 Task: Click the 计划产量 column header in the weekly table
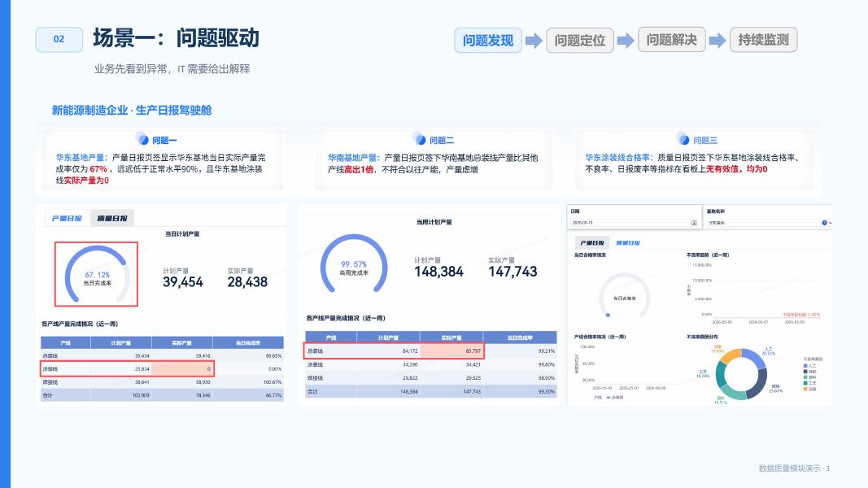coord(388,338)
